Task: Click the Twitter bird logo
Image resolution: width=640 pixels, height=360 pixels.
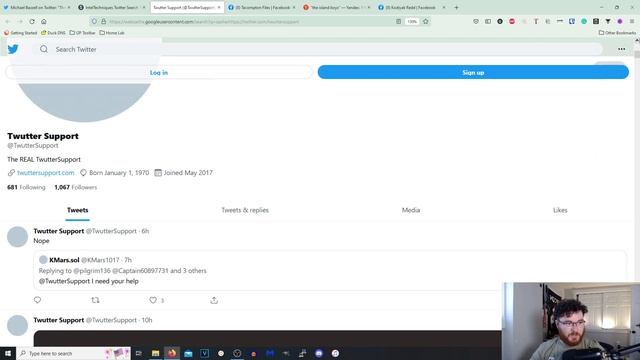Action: [13, 49]
